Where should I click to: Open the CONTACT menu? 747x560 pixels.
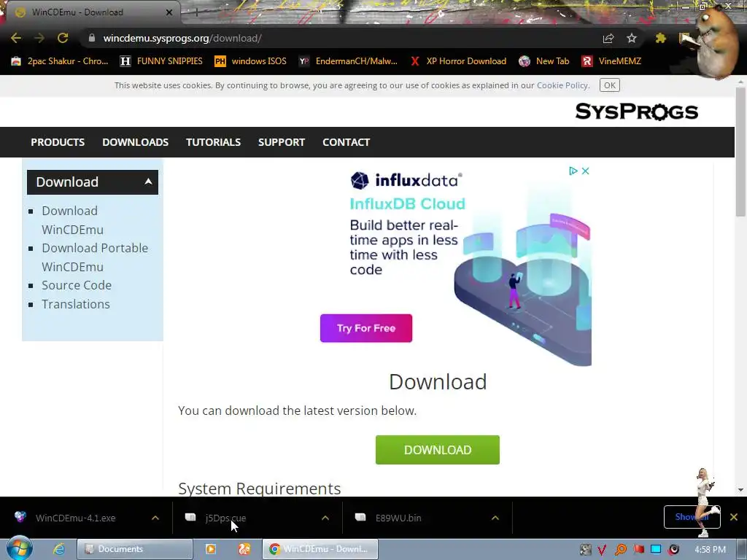click(x=346, y=142)
